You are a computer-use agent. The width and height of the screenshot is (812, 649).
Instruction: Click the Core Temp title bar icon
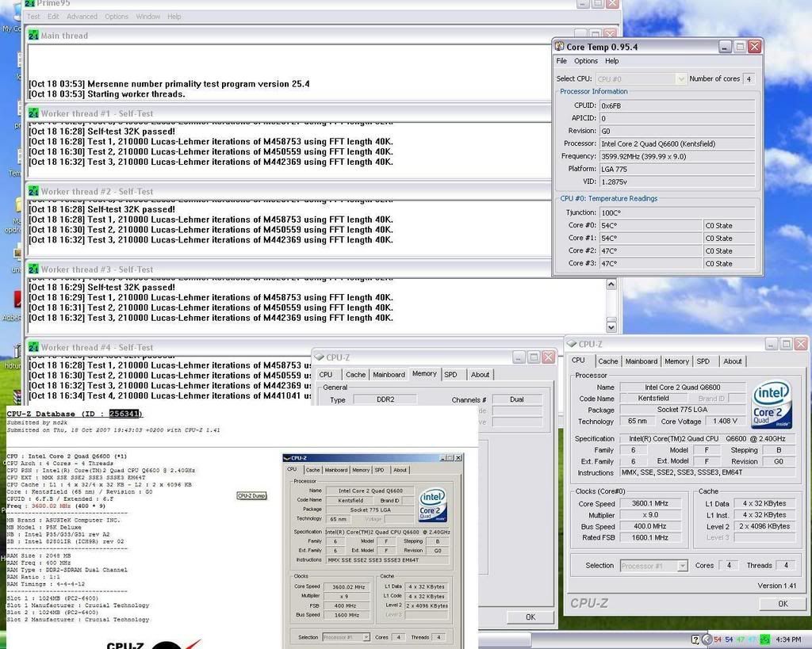560,47
